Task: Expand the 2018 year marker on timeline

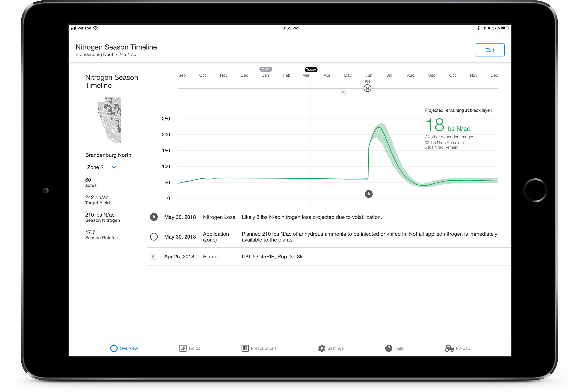Action: 265,69
